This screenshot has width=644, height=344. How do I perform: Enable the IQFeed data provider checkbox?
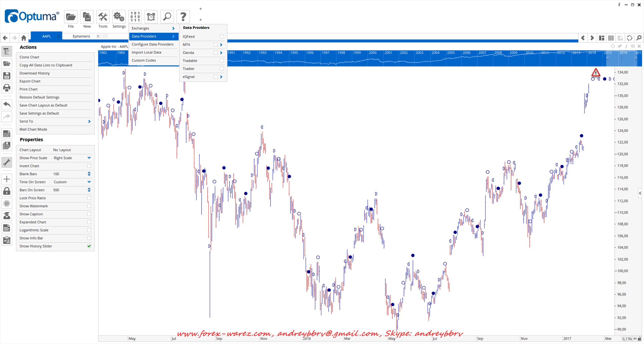[x=222, y=37]
